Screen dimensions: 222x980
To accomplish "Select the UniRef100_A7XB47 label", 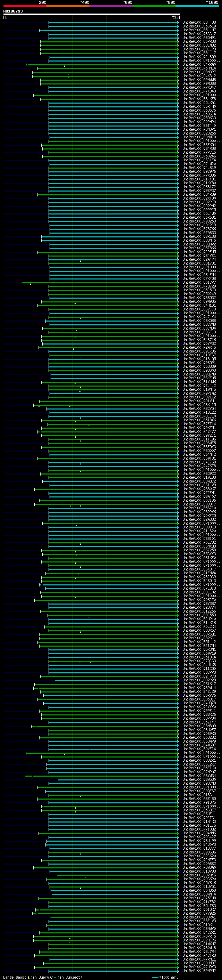I will pyautogui.click(x=199, y=88).
